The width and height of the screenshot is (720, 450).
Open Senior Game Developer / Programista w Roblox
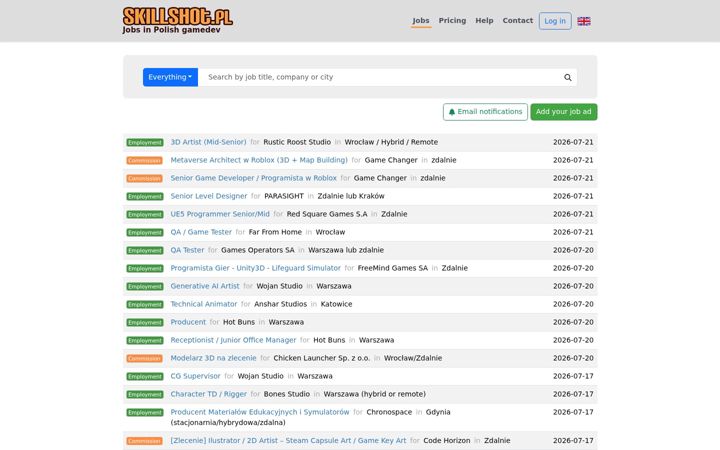pyautogui.click(x=253, y=178)
